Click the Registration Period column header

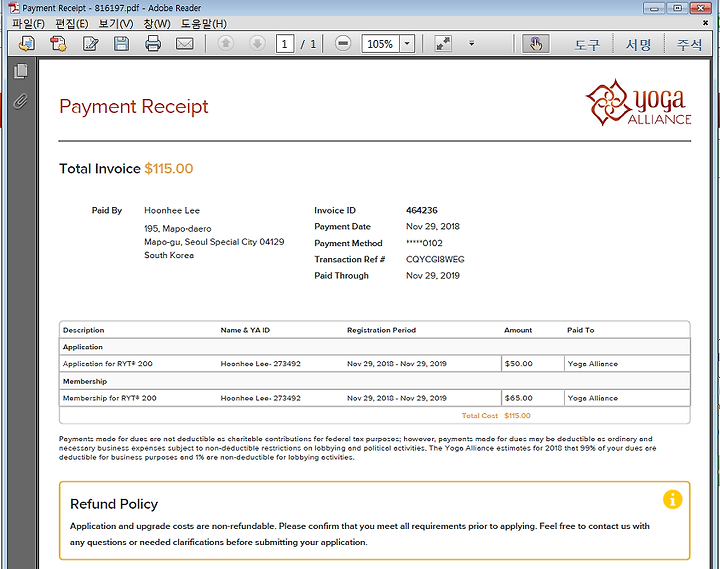point(381,330)
